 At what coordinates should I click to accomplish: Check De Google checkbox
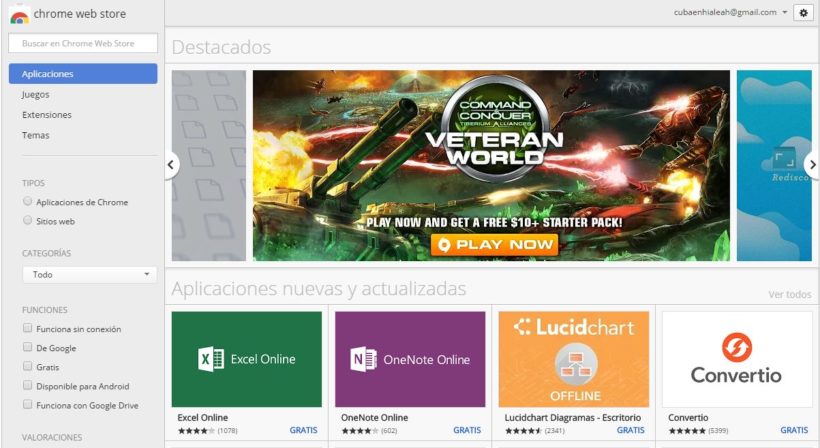(28, 347)
